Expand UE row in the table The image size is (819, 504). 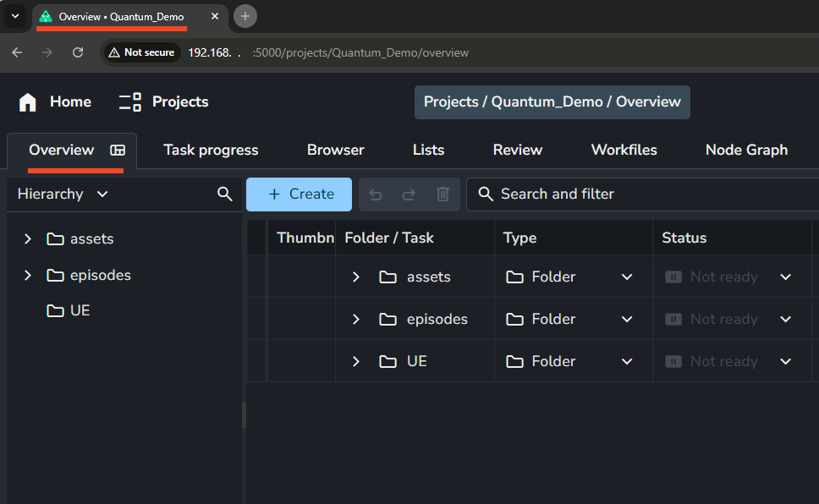[355, 361]
